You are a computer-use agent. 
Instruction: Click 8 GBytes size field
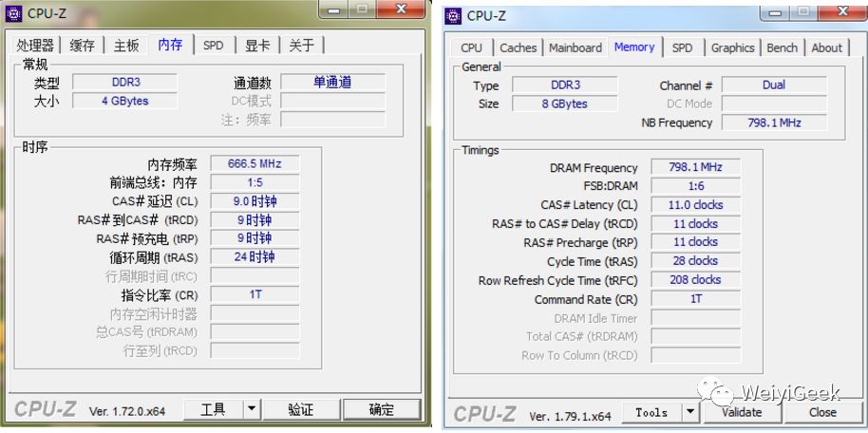(565, 104)
